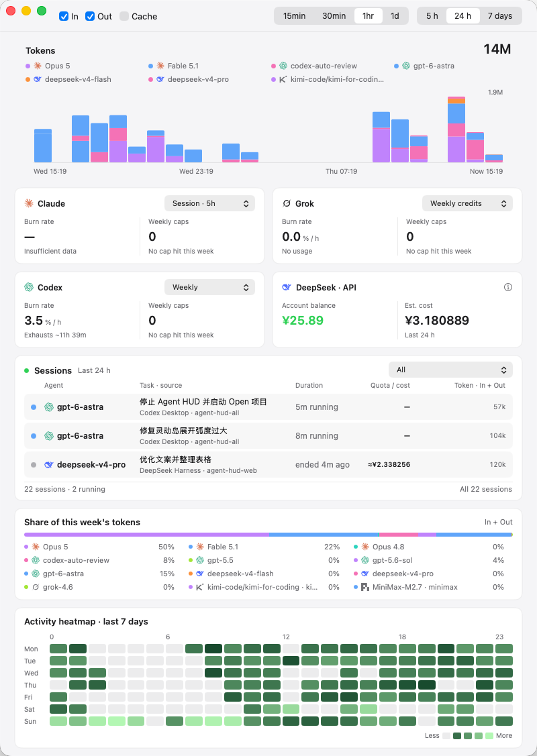Image resolution: width=537 pixels, height=756 pixels.
Task: Click the In + Out label above share bar
Action: click(498, 522)
